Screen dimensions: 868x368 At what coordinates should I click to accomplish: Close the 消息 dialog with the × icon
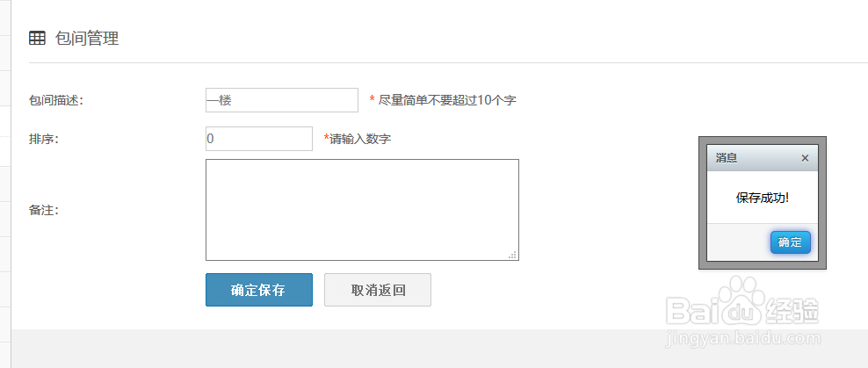point(805,158)
